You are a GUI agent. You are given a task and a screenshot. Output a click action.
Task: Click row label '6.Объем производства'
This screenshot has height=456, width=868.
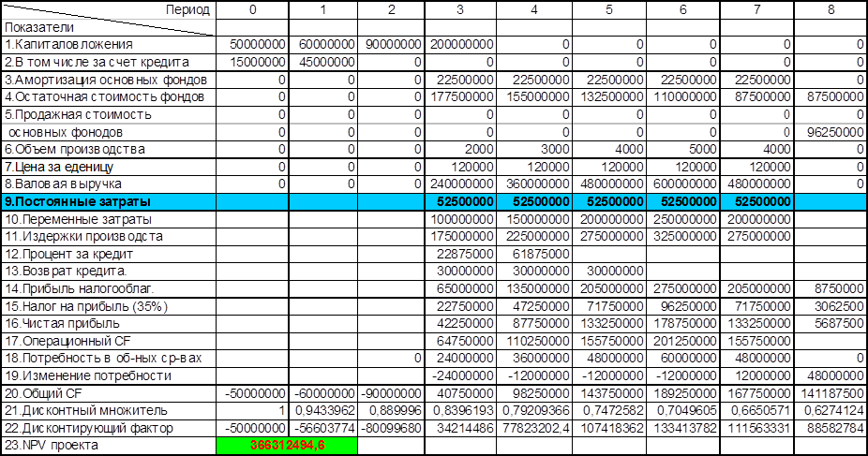point(75,149)
